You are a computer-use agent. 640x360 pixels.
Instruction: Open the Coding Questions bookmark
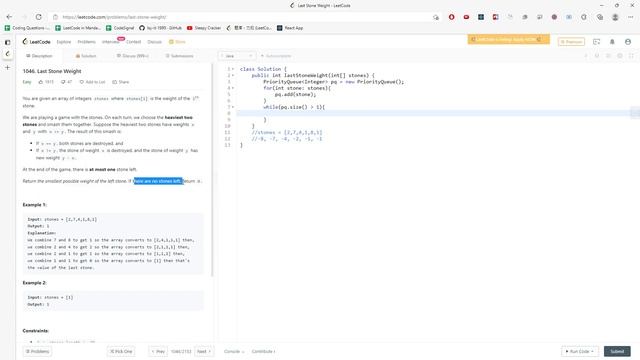(x=27, y=28)
